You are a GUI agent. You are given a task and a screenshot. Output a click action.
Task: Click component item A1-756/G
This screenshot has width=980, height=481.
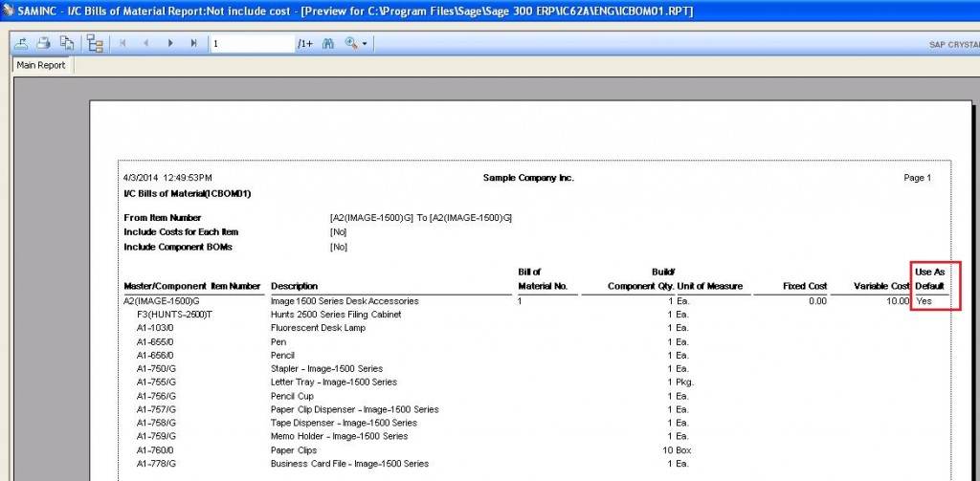156,396
